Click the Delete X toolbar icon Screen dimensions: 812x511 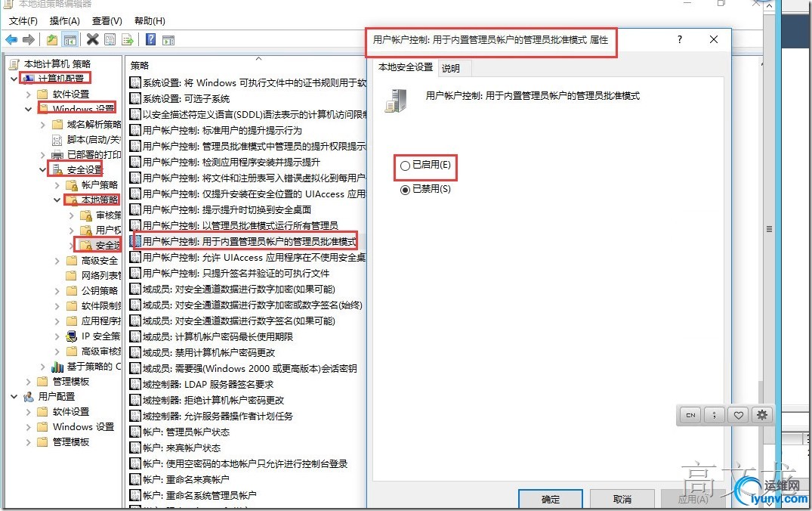pyautogui.click(x=93, y=39)
